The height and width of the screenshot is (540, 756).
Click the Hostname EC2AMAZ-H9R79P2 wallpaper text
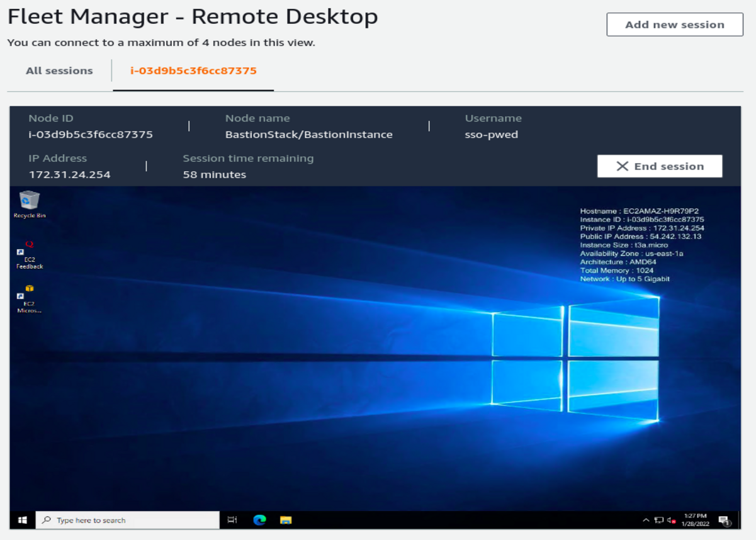[x=640, y=211]
